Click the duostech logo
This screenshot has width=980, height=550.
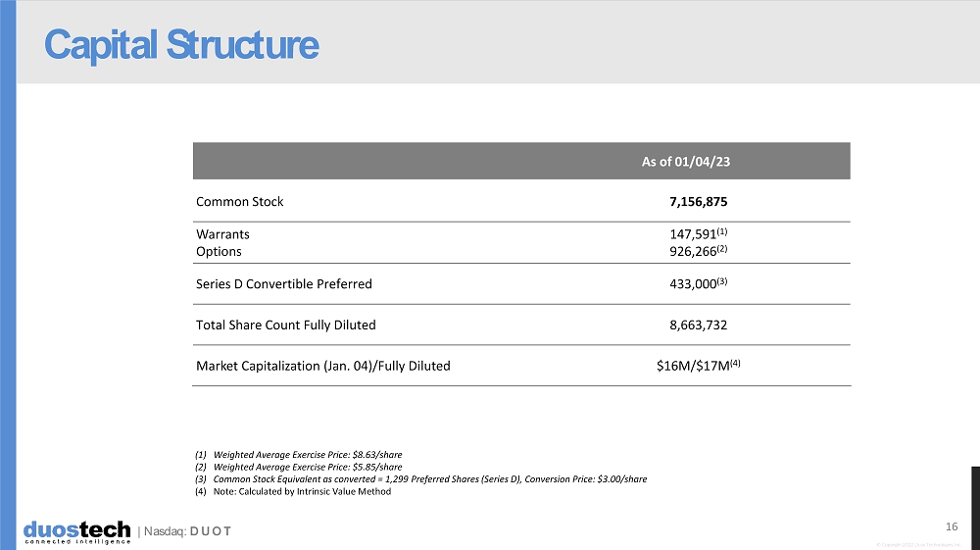pyautogui.click(x=76, y=532)
